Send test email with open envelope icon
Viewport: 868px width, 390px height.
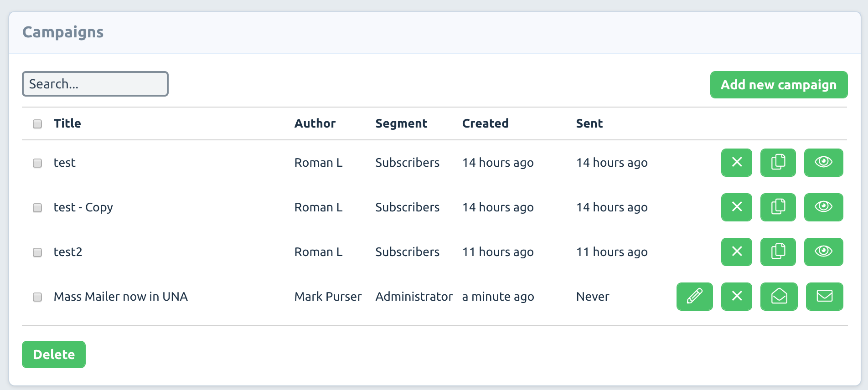779,297
